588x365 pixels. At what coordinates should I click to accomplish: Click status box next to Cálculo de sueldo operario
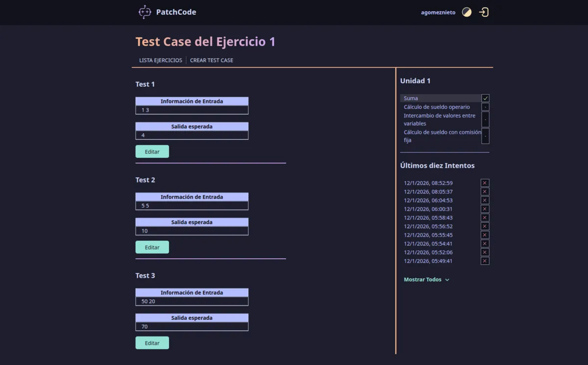coord(485,107)
